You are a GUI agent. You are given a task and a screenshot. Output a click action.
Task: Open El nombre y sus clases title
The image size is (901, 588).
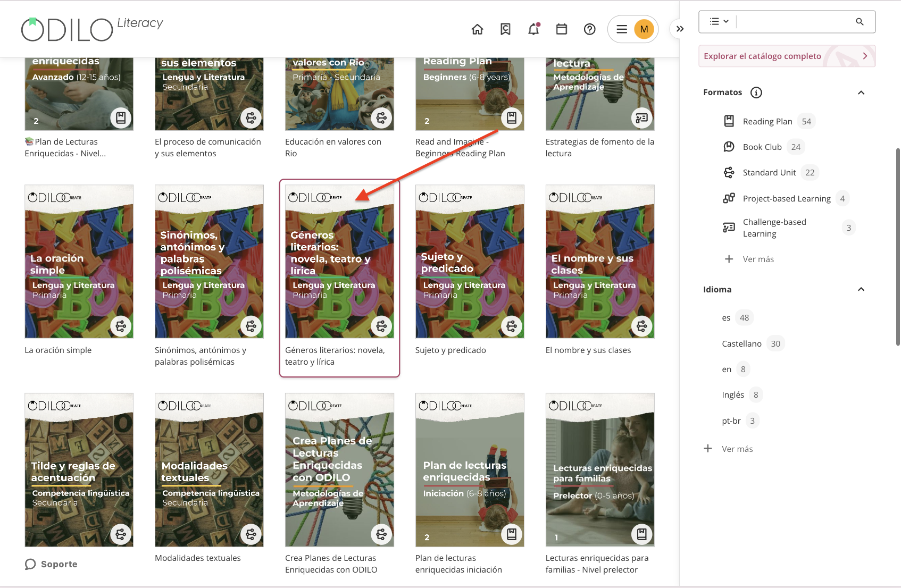pyautogui.click(x=588, y=350)
